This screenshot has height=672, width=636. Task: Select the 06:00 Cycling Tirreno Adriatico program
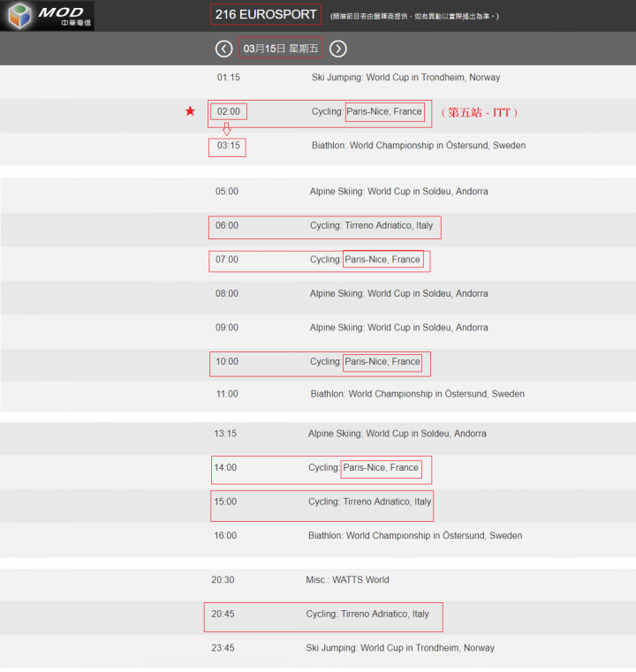[x=372, y=225]
